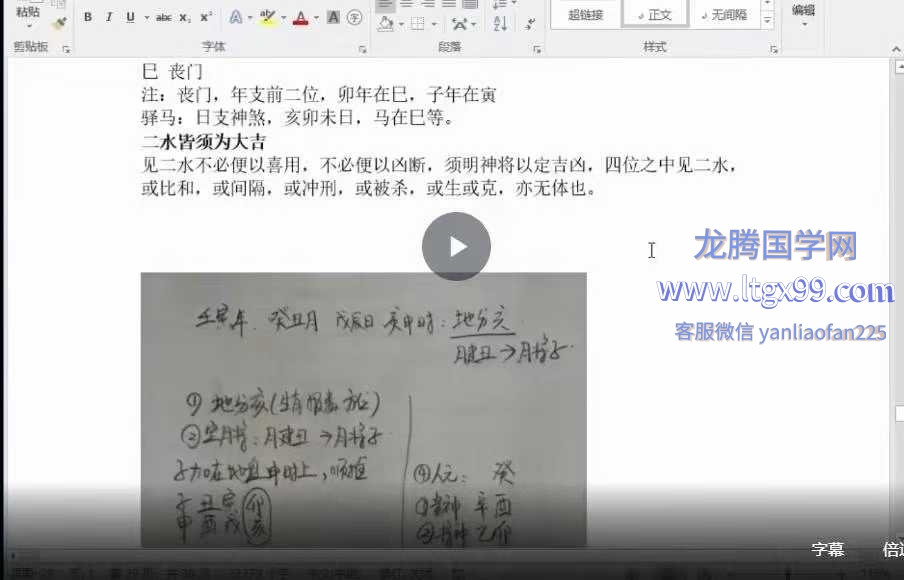
Task: Click the line starting with 注:丧门
Action: pyautogui.click(x=319, y=94)
